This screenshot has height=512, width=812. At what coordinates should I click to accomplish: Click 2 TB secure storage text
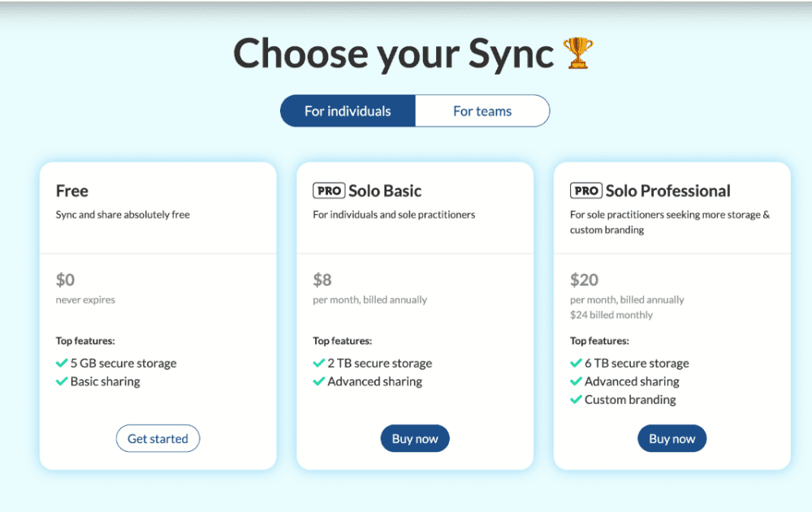[379, 363]
